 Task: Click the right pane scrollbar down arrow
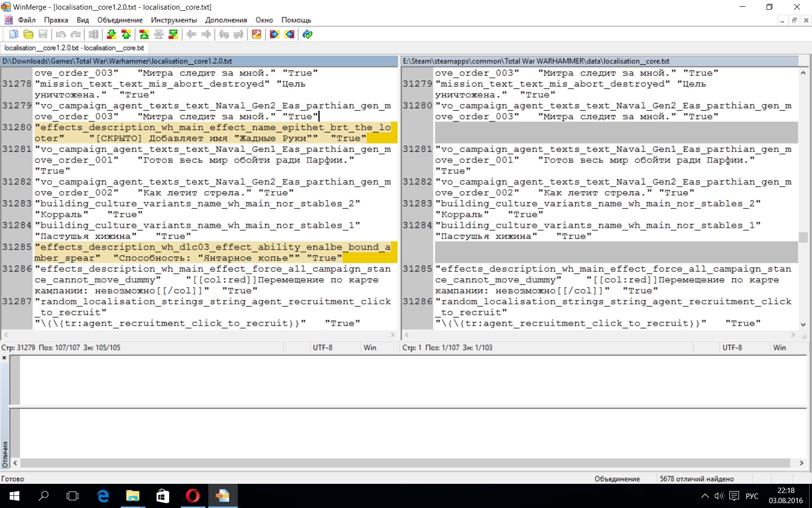tap(803, 325)
